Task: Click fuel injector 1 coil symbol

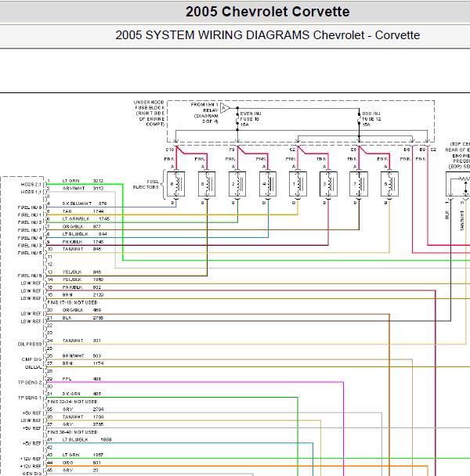Action: point(298,184)
